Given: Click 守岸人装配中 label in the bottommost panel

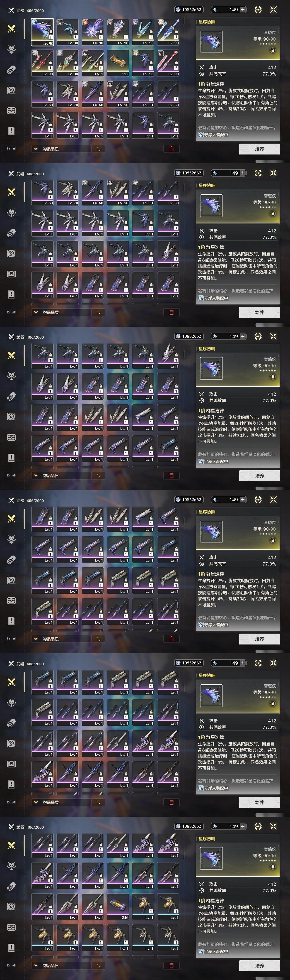Looking at the screenshot, I should (x=213, y=951).
